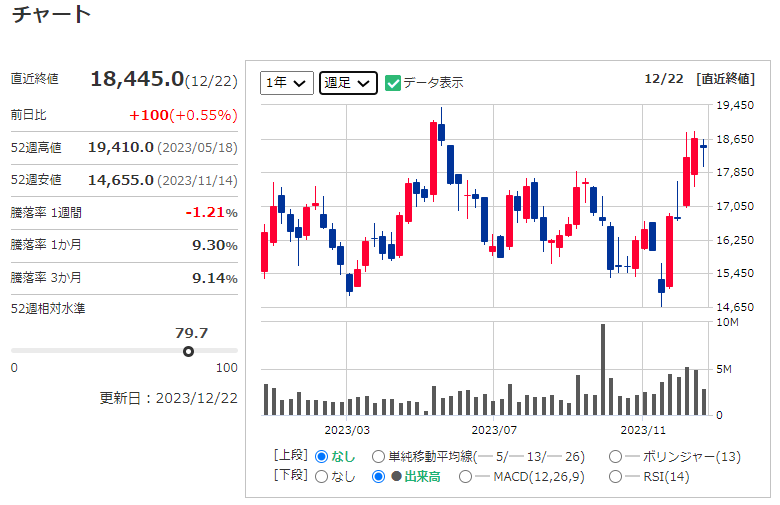Click the チャート section heading
780x505 pixels.
pyautogui.click(x=50, y=15)
